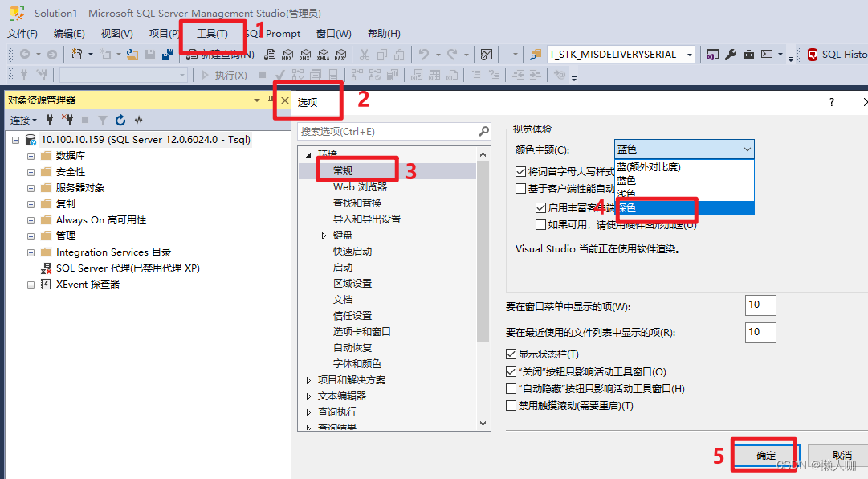Viewport: 868px width, 479px height.
Task: Collapse the 10.100.10.159 server node
Action: (x=15, y=140)
